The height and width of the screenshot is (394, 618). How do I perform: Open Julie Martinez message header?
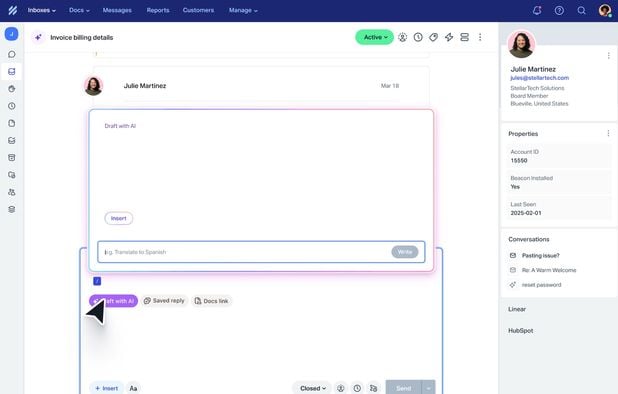click(x=261, y=85)
